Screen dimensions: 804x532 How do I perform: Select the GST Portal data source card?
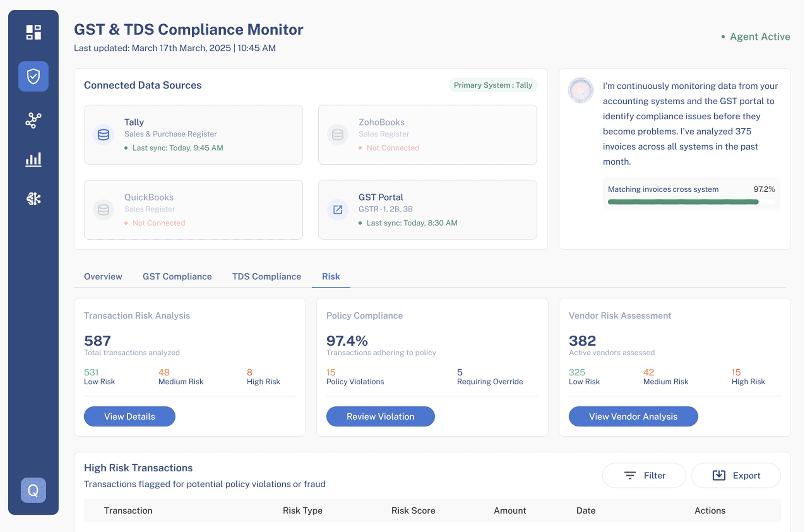tap(427, 210)
